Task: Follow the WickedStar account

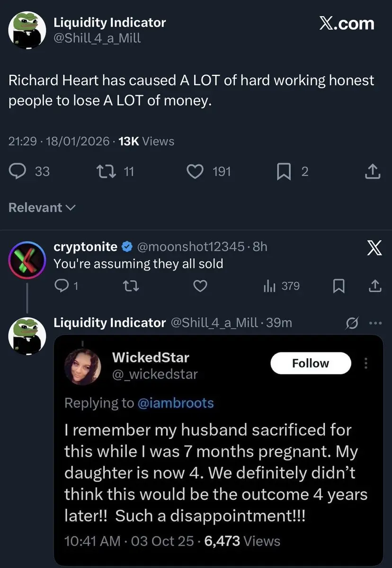Action: [x=311, y=363]
